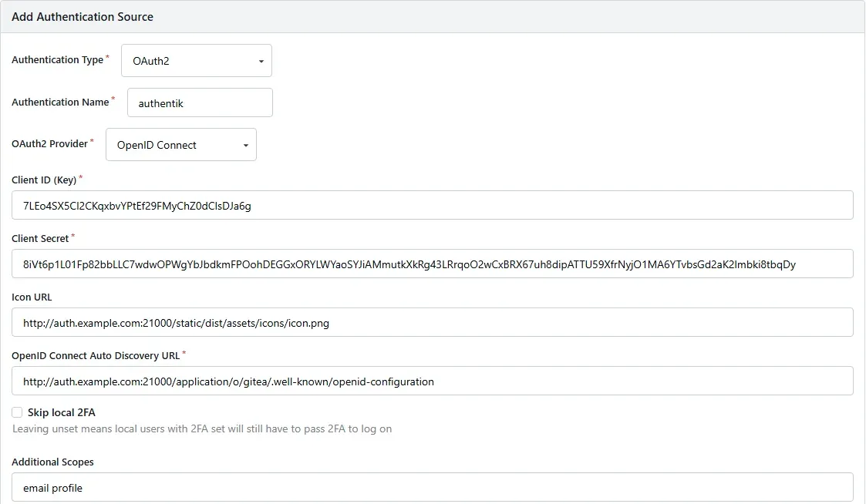Image resolution: width=866 pixels, height=504 pixels.
Task: Select the OpenID Connect Auto Discovery URL field
Action: [x=433, y=381]
